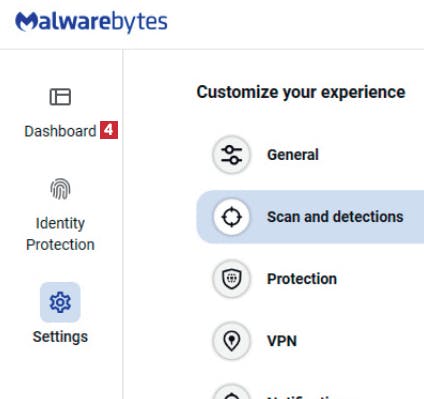Click the blue Settings gear icon
The height and width of the screenshot is (399, 424).
click(60, 302)
